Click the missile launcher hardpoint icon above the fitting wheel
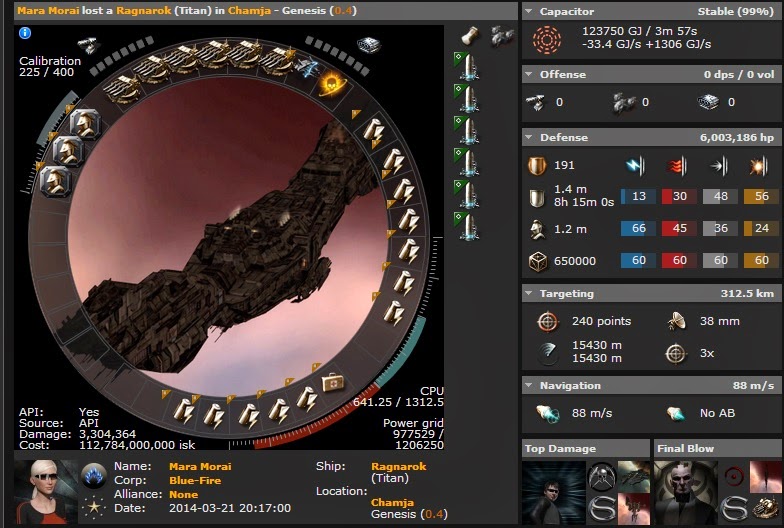The height and width of the screenshot is (528, 784). [x=369, y=45]
